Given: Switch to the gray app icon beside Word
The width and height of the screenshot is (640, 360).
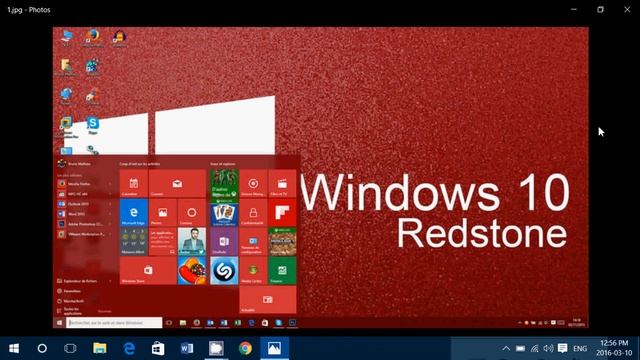Looking at the screenshot, I should pyautogui.click(x=216, y=348).
